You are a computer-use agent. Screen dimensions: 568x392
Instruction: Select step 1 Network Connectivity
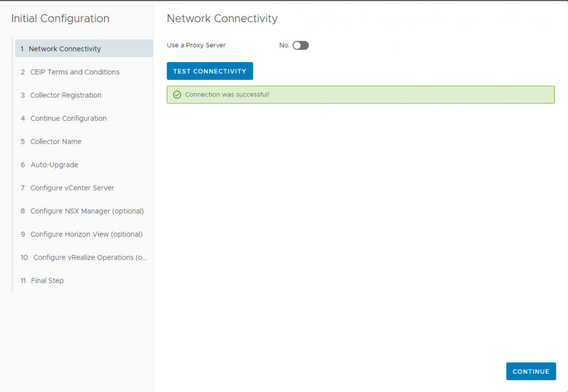pyautogui.click(x=84, y=48)
